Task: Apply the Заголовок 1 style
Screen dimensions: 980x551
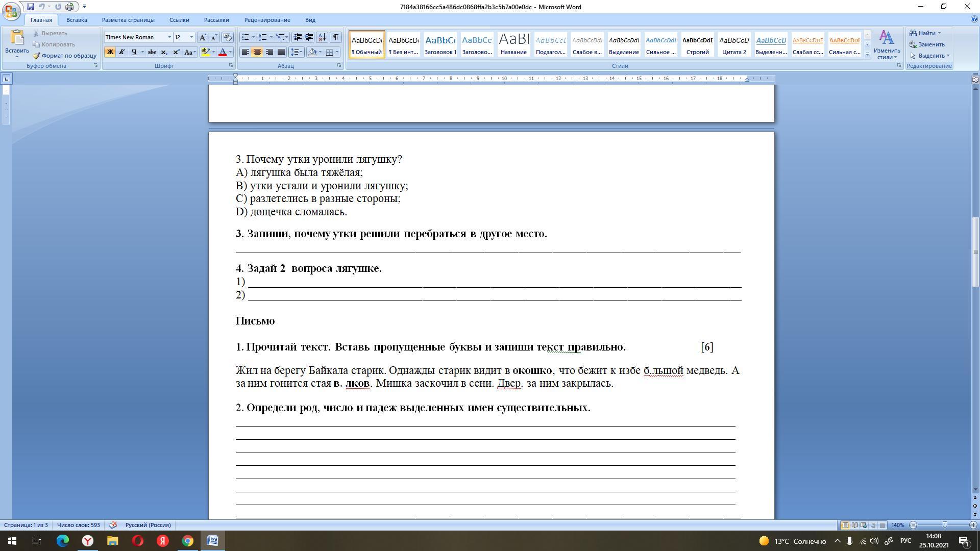Action: point(440,44)
